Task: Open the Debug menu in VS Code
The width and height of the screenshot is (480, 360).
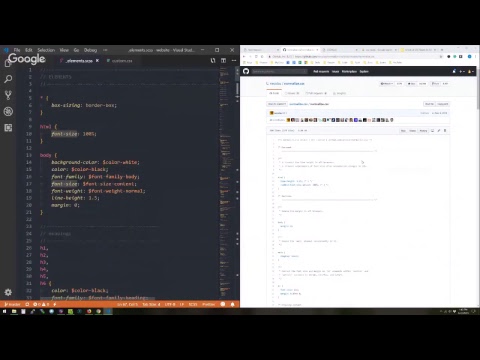Action: (x=90, y=50)
